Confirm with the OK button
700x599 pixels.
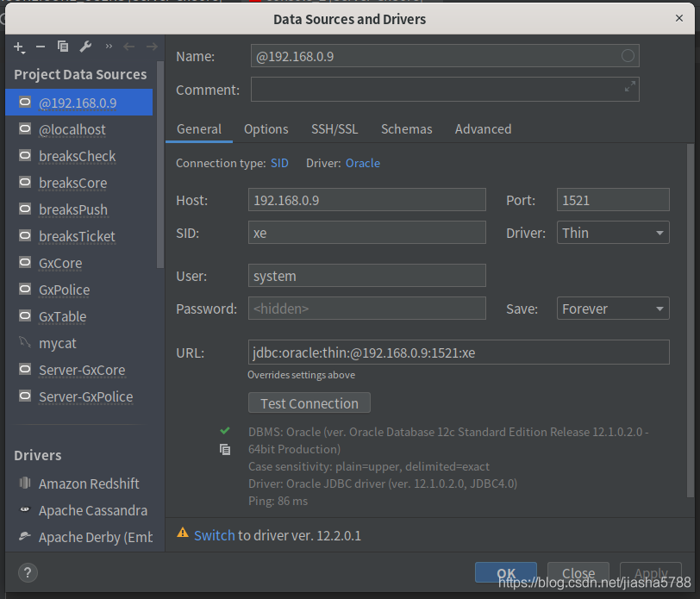(x=506, y=572)
